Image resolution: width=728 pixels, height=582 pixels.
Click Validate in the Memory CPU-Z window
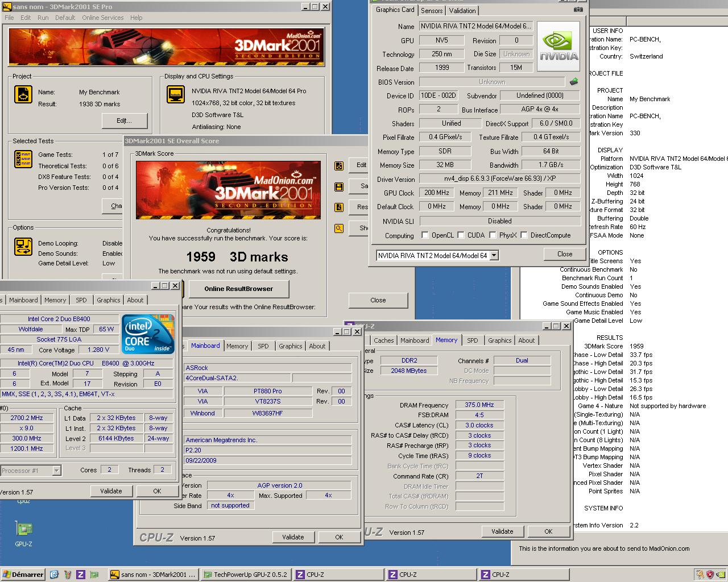(502, 531)
